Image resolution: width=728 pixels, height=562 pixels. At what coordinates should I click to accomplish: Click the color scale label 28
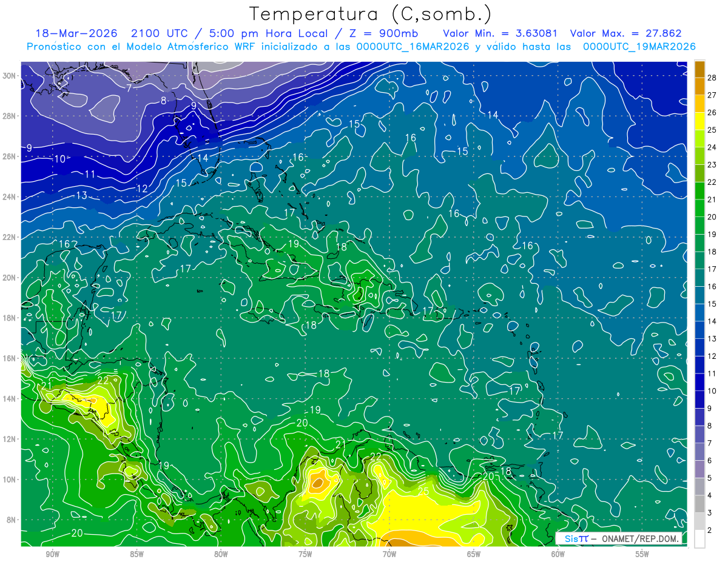click(x=712, y=78)
